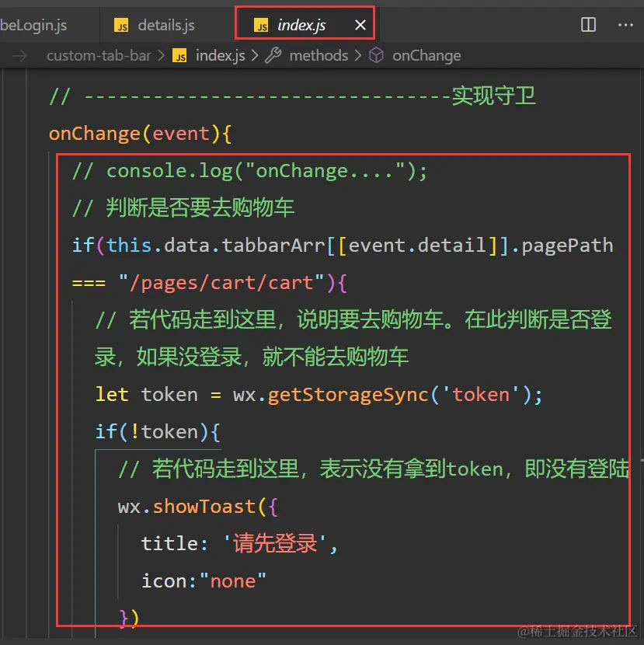The height and width of the screenshot is (645, 644).
Task: Click pagePath property in the condition
Action: (x=567, y=246)
